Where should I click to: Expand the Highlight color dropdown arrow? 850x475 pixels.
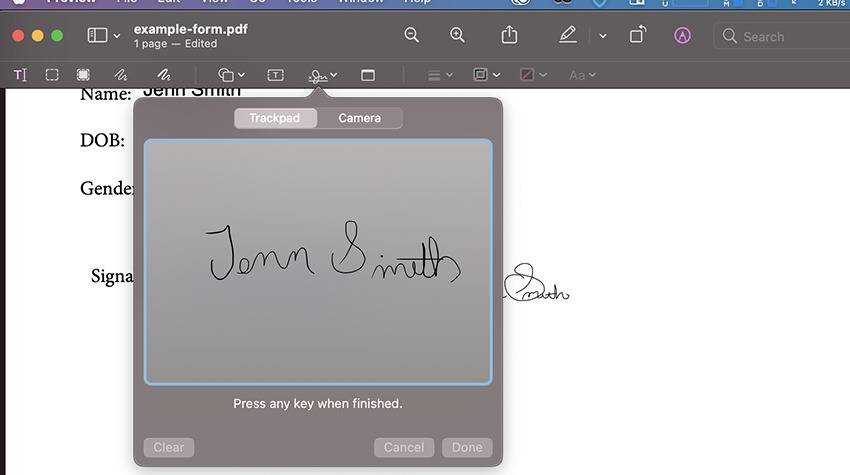pos(602,36)
